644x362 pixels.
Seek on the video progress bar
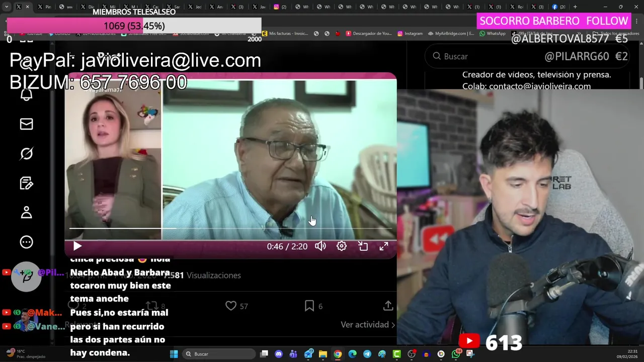[x=230, y=228]
